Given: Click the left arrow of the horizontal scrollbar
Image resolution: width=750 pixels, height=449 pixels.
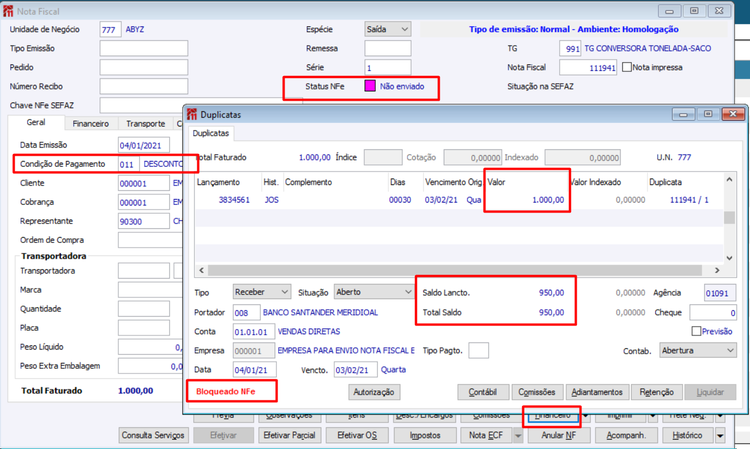Looking at the screenshot, I should click(x=199, y=270).
